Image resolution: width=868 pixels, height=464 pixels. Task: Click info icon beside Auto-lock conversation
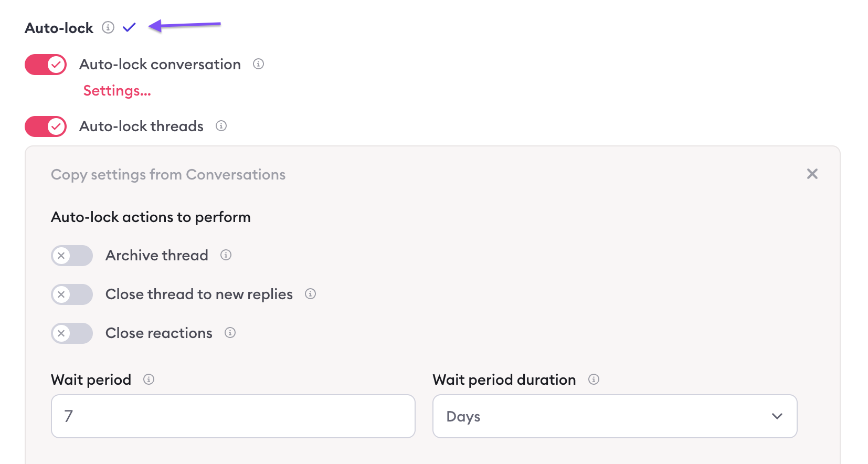tap(258, 64)
